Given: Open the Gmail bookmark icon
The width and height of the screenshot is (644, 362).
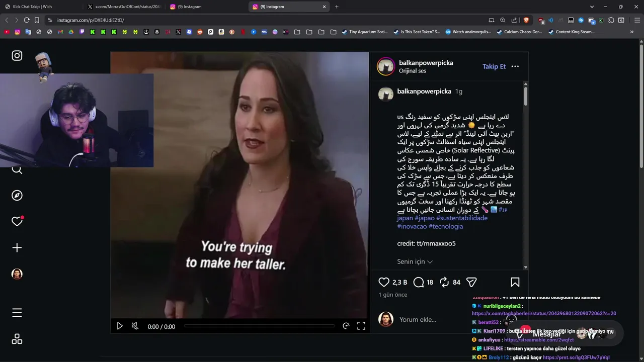Looking at the screenshot, I should click(60, 32).
